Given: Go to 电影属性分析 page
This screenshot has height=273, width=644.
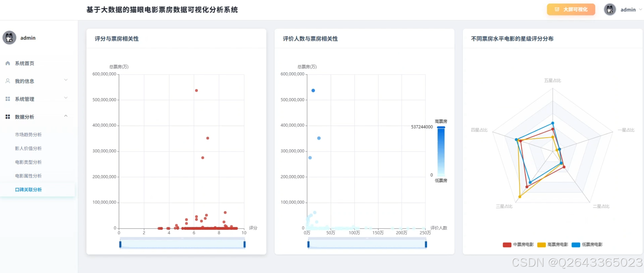Looking at the screenshot, I should pos(28,176).
